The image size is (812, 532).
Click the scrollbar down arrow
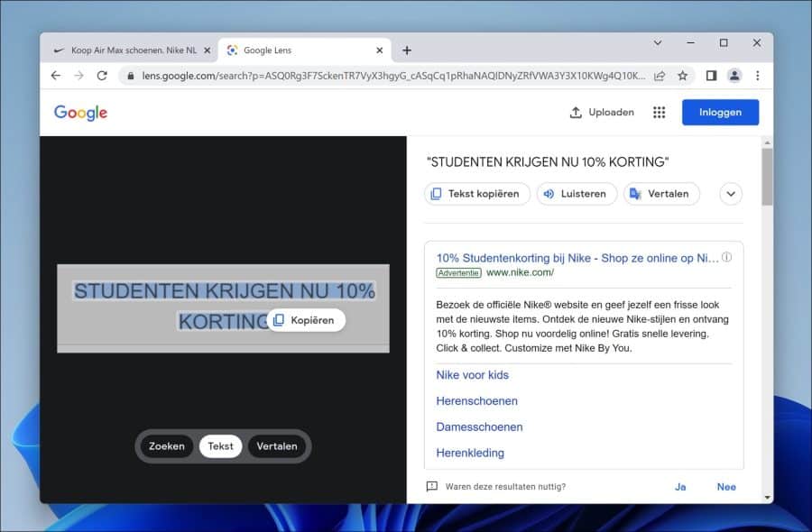[x=768, y=498]
